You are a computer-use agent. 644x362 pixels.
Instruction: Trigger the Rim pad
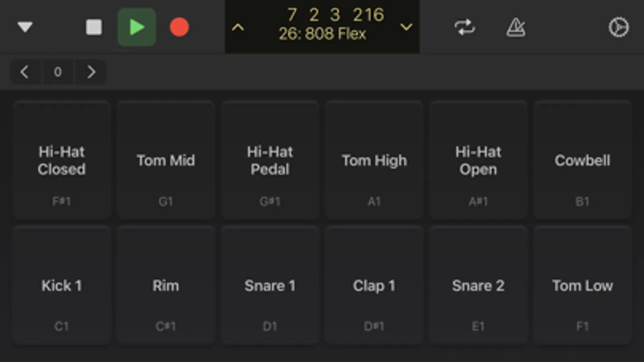click(x=166, y=285)
